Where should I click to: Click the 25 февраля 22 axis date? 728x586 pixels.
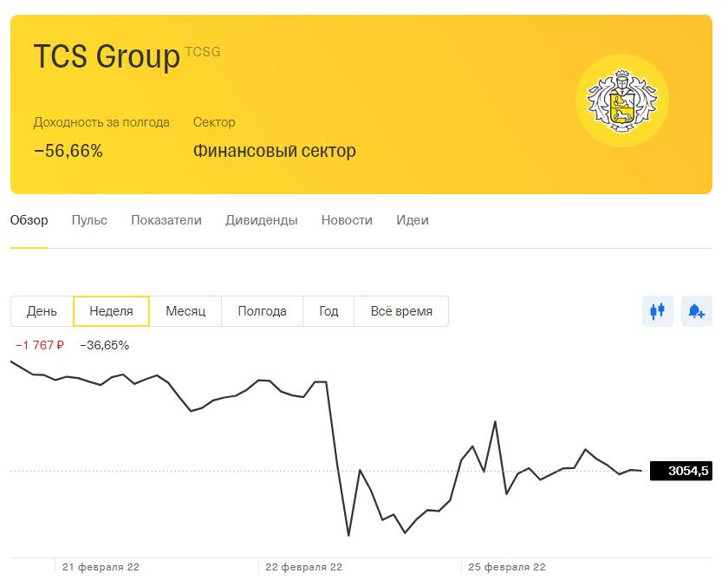point(507,567)
